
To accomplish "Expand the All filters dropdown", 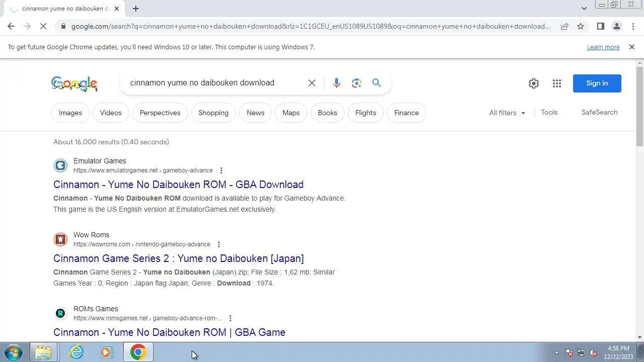I will [x=507, y=113].
